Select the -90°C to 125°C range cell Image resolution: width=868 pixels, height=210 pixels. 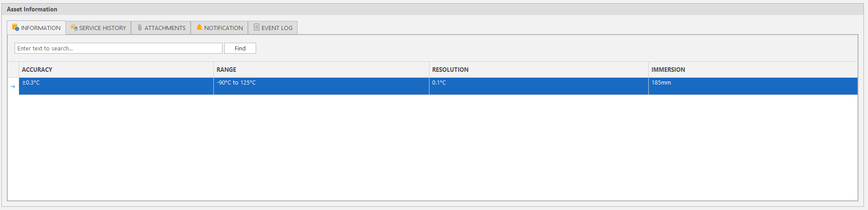(x=321, y=86)
